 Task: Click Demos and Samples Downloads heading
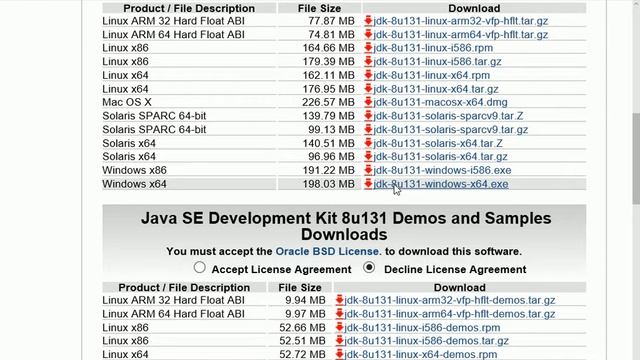346,226
